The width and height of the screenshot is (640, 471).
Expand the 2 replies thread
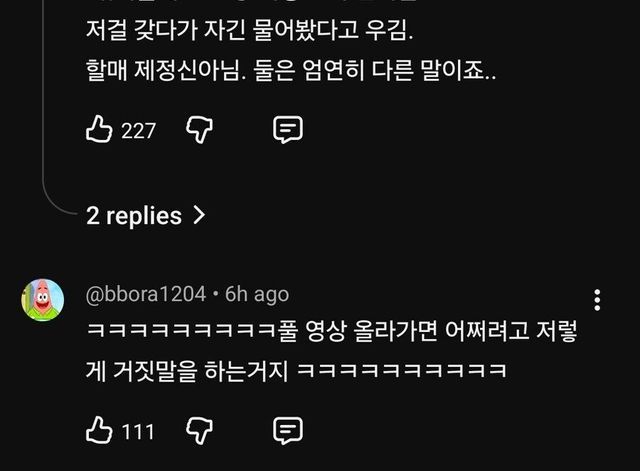pos(134,215)
